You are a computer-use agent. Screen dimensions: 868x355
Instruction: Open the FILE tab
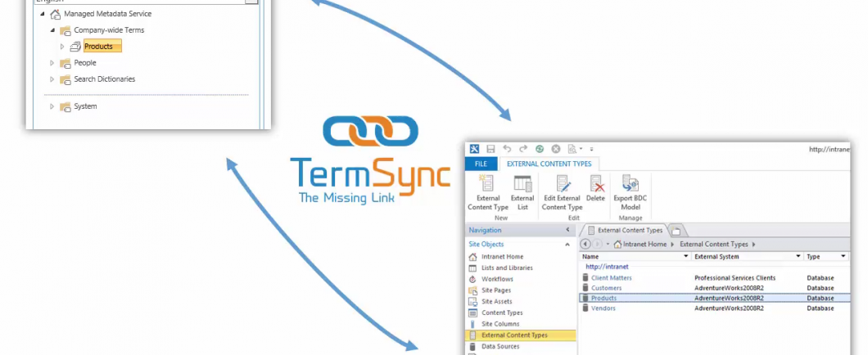(x=481, y=164)
